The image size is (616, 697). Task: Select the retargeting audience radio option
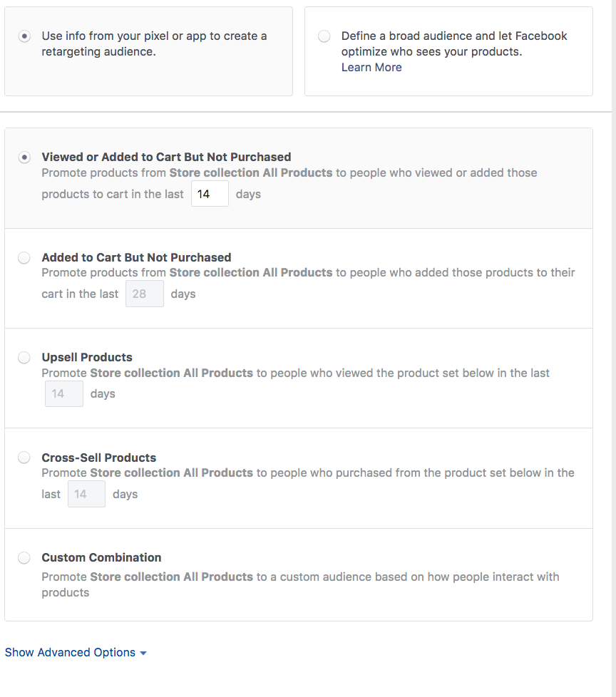pos(24,36)
